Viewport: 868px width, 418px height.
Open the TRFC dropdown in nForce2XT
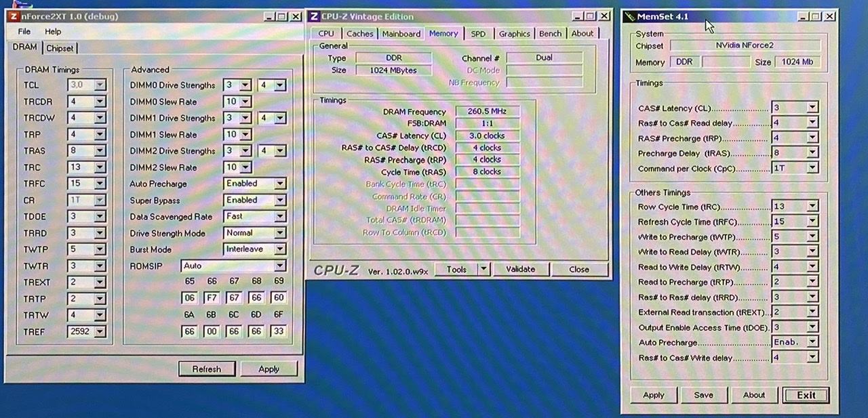pyautogui.click(x=100, y=184)
